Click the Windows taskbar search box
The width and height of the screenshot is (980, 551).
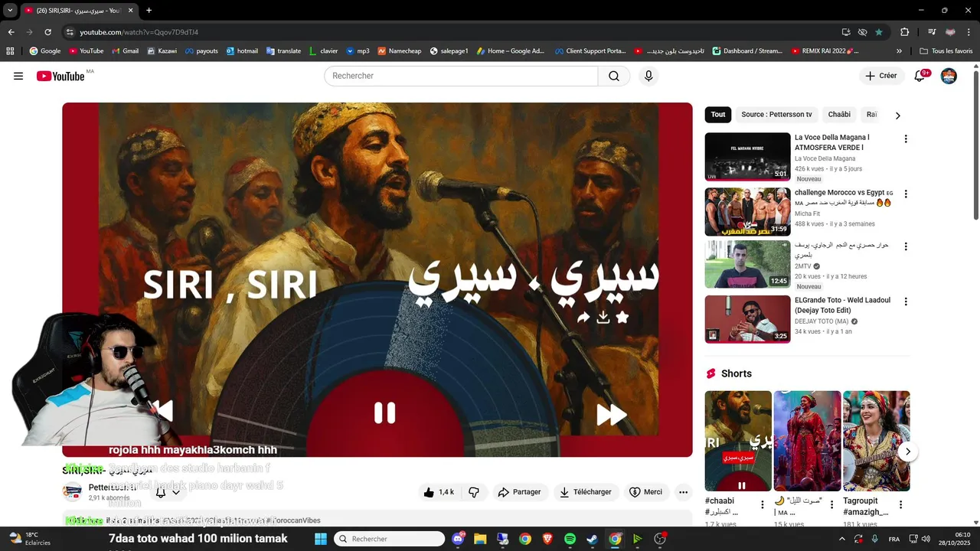coord(390,539)
